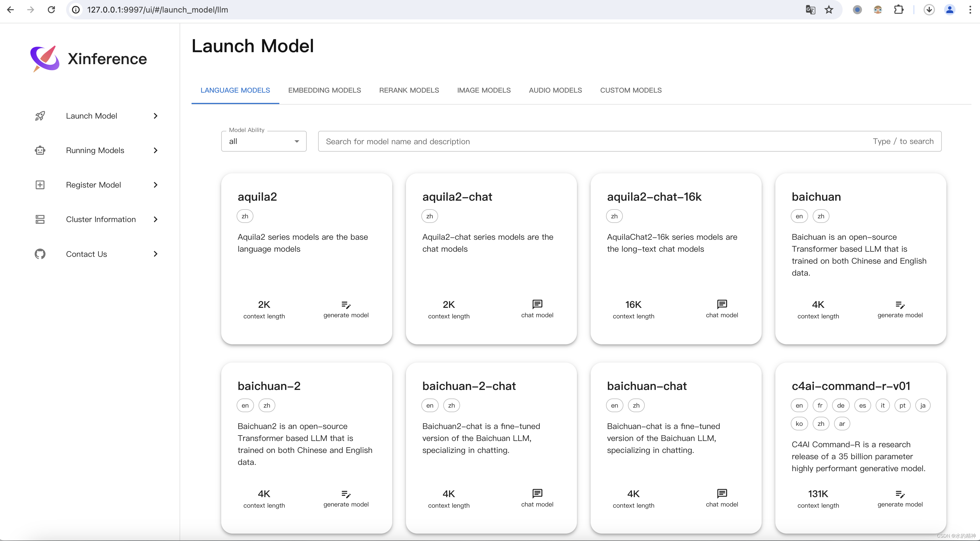Open the aquila2-chat model card
The image size is (980, 541).
[491, 259]
